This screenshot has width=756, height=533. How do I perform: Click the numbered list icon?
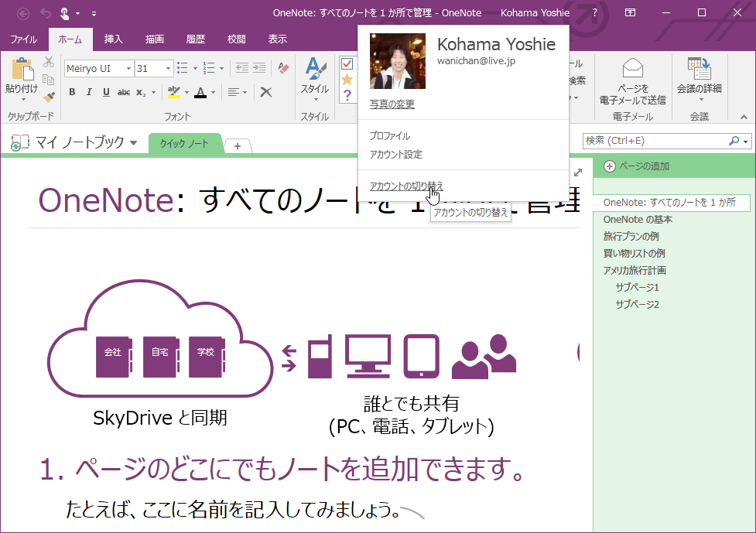pyautogui.click(x=209, y=68)
